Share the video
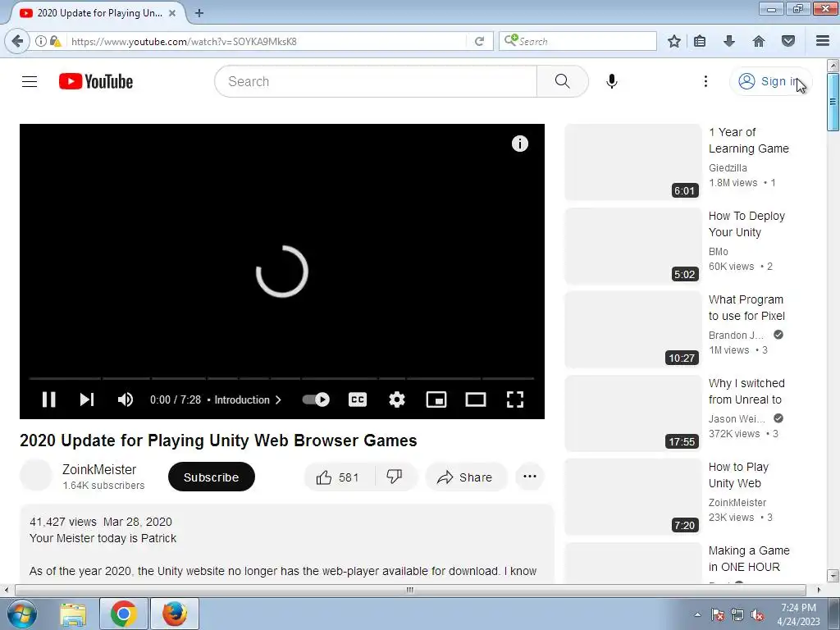The width and height of the screenshot is (840, 630). pyautogui.click(x=465, y=477)
